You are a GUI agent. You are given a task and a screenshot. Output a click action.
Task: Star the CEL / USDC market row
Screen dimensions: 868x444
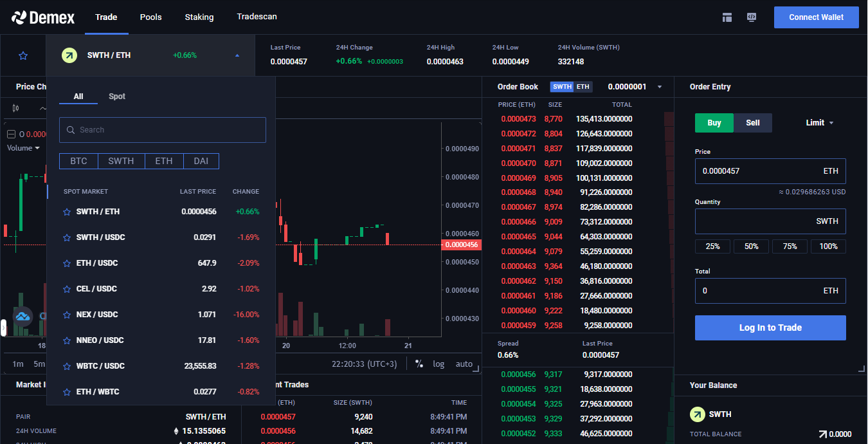[x=66, y=289]
